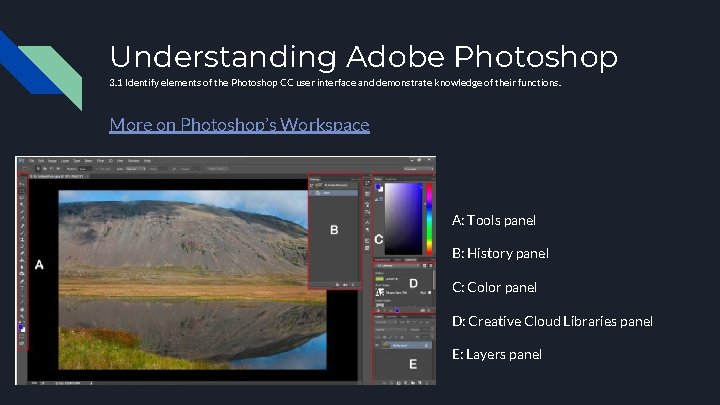This screenshot has height=405, width=720.
Task: Click the D: Creative Cloud Libraries panel text
Action: (x=552, y=321)
